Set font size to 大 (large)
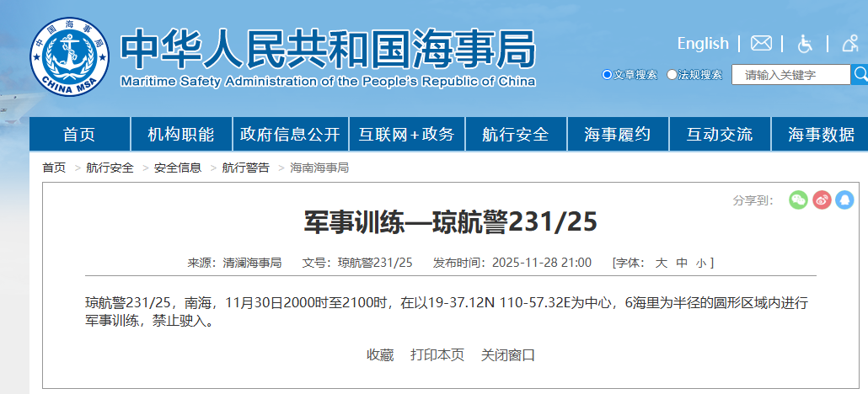Screen dimensions: 868x394 click(x=662, y=263)
